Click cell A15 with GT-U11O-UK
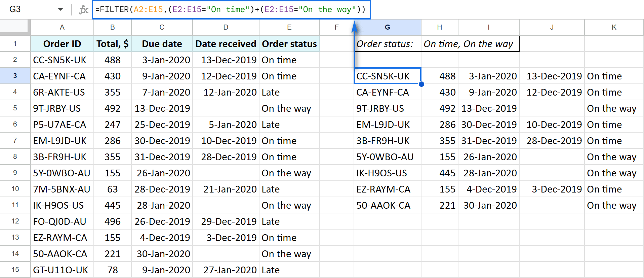 pos(62,270)
